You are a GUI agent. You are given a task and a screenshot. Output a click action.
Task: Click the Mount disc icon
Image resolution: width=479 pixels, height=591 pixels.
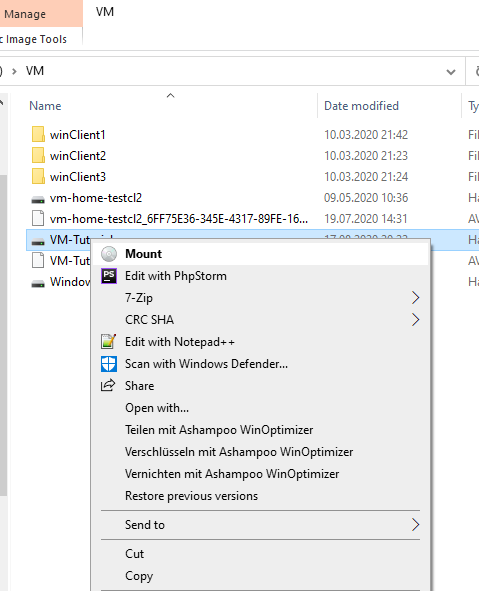[x=109, y=254]
